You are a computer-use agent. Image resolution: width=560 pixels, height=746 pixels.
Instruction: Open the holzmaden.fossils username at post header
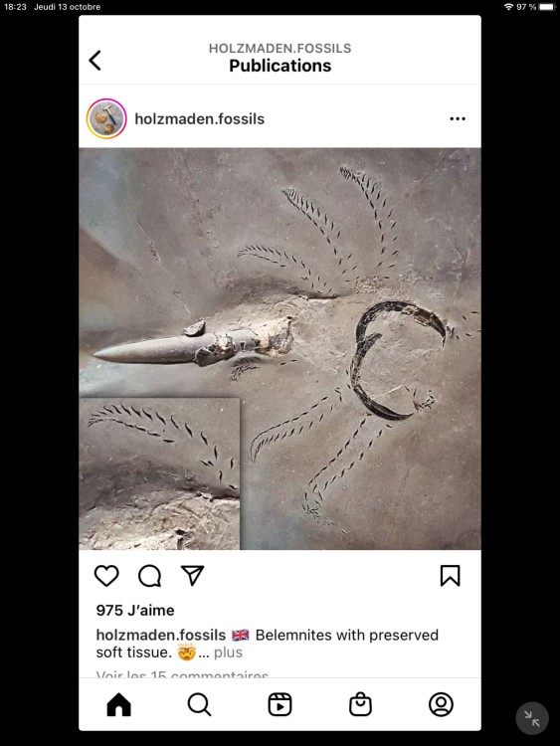199,119
